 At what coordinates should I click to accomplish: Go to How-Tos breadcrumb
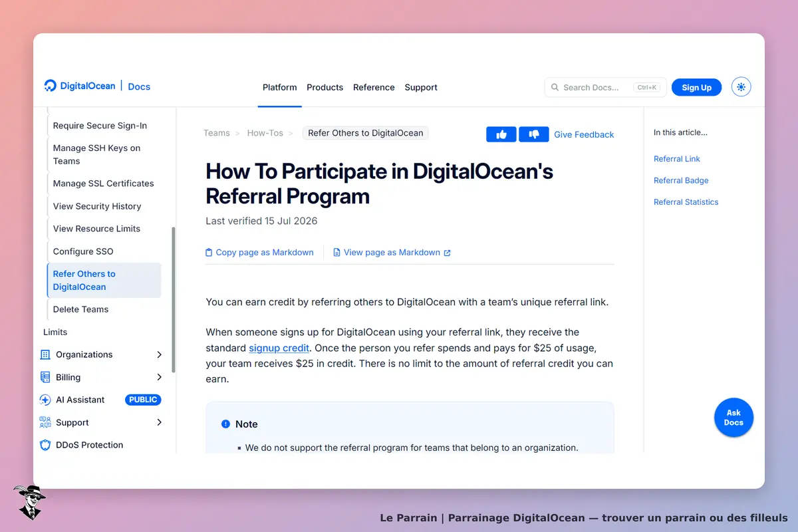[265, 133]
